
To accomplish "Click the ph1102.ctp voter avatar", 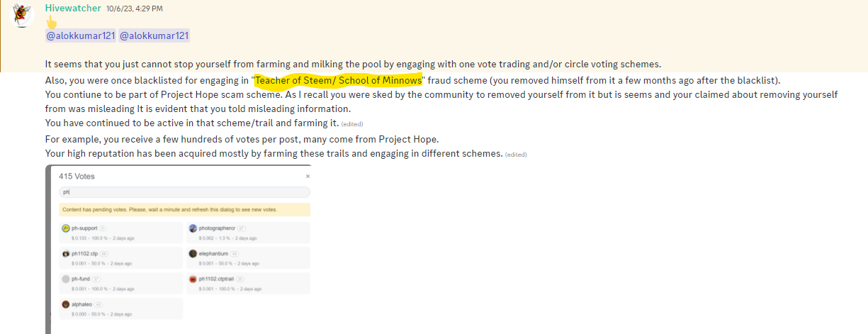I will click(x=66, y=253).
